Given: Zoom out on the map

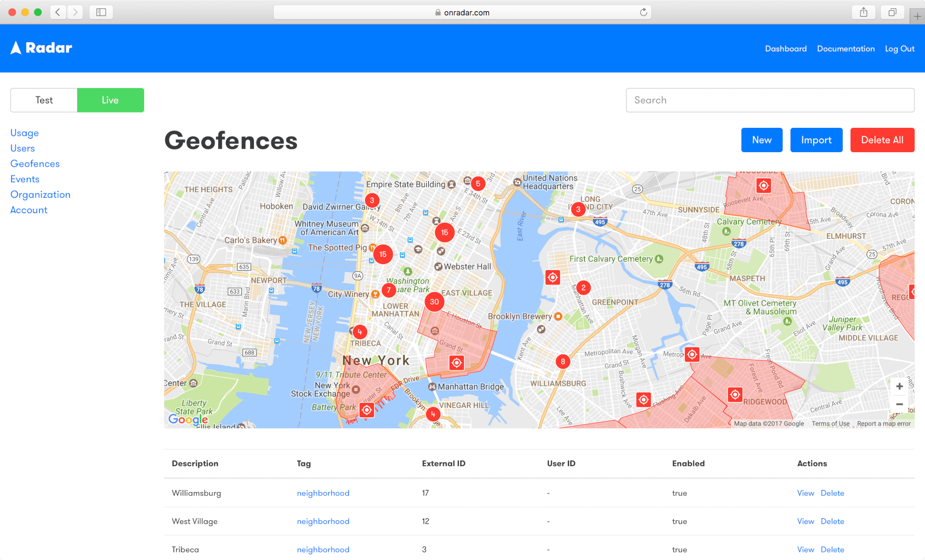Looking at the screenshot, I should tap(899, 404).
